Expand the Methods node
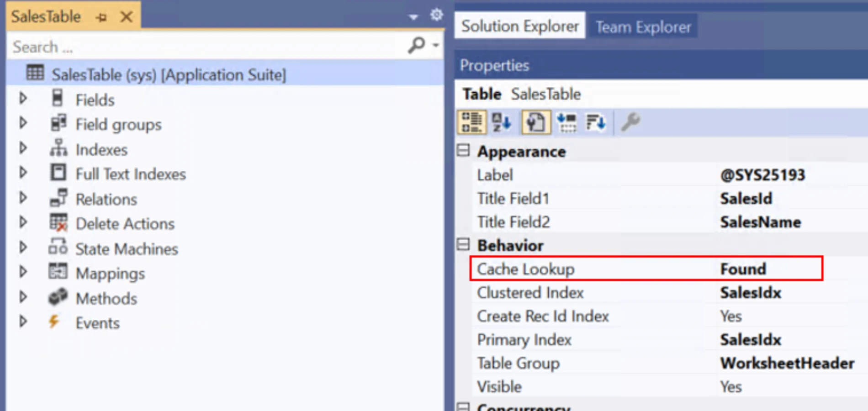 (23, 297)
